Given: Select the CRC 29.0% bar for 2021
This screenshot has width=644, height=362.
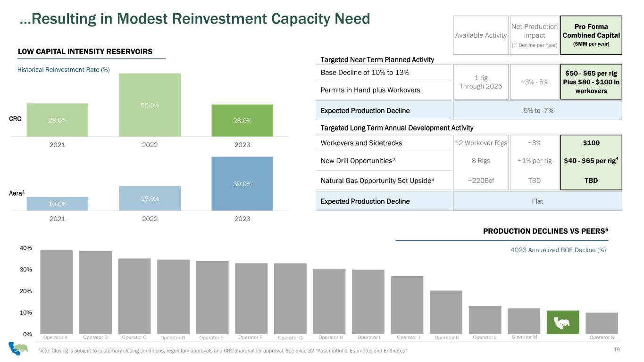Looking at the screenshot, I should (57, 120).
